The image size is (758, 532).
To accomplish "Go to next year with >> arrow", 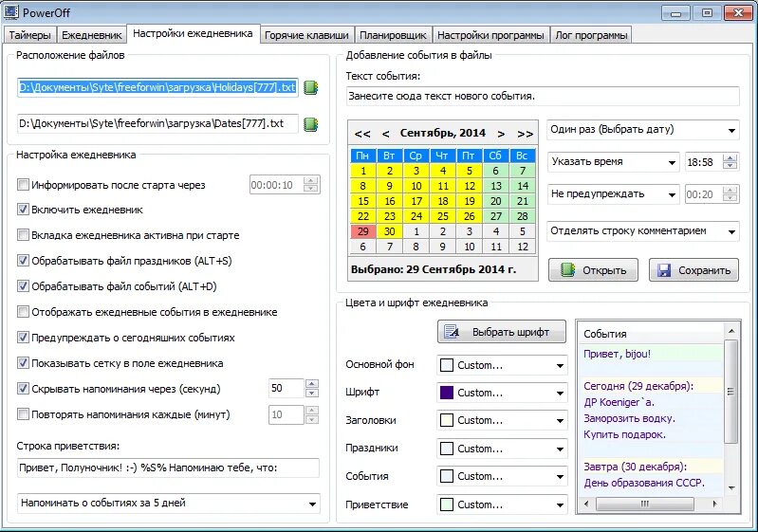I will tap(525, 134).
